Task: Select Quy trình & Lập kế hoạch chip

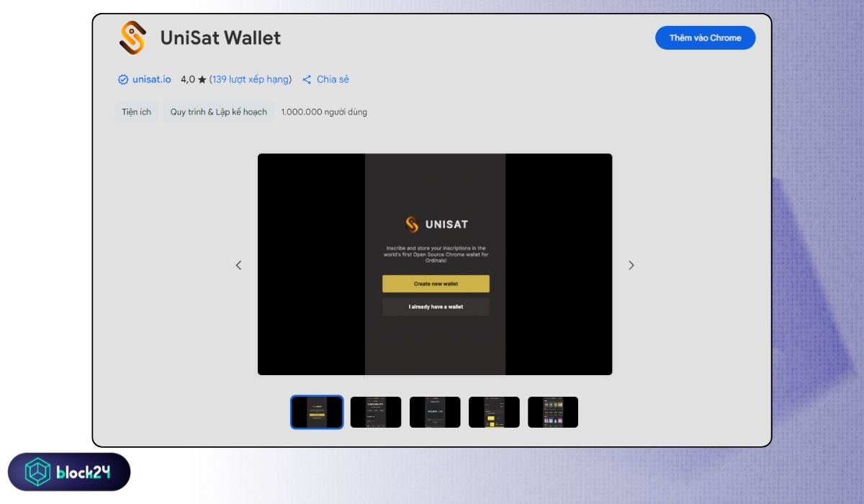Action: [x=218, y=112]
